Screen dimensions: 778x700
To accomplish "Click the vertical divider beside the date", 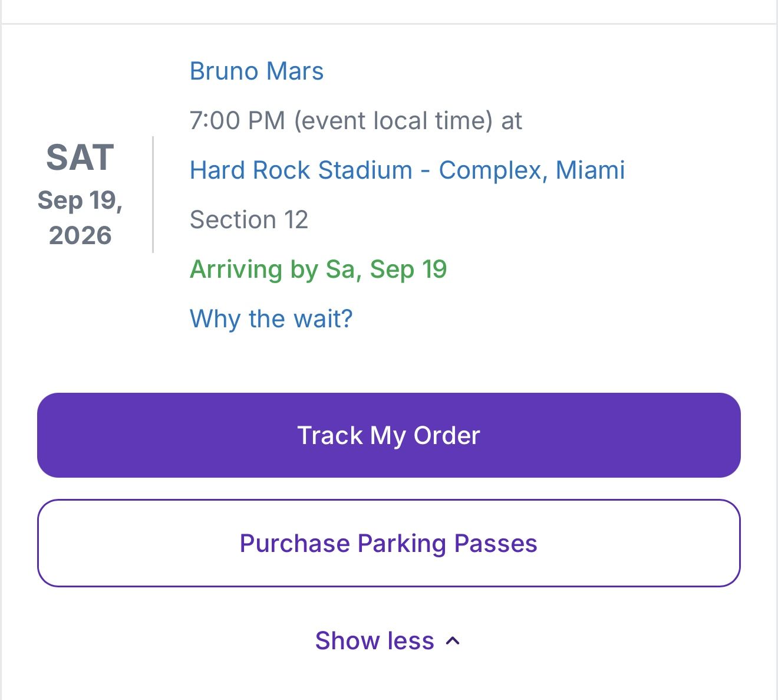I will [153, 195].
